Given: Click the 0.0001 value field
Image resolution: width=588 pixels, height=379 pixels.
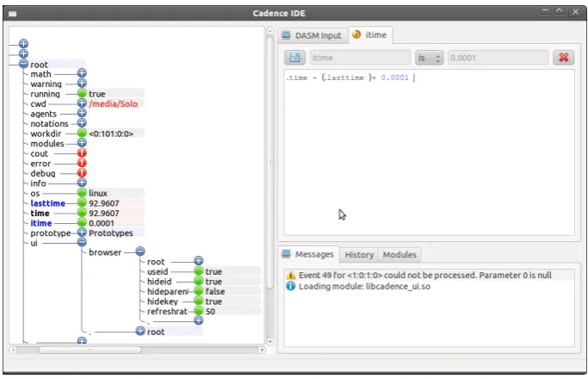Looking at the screenshot, I should 498,58.
